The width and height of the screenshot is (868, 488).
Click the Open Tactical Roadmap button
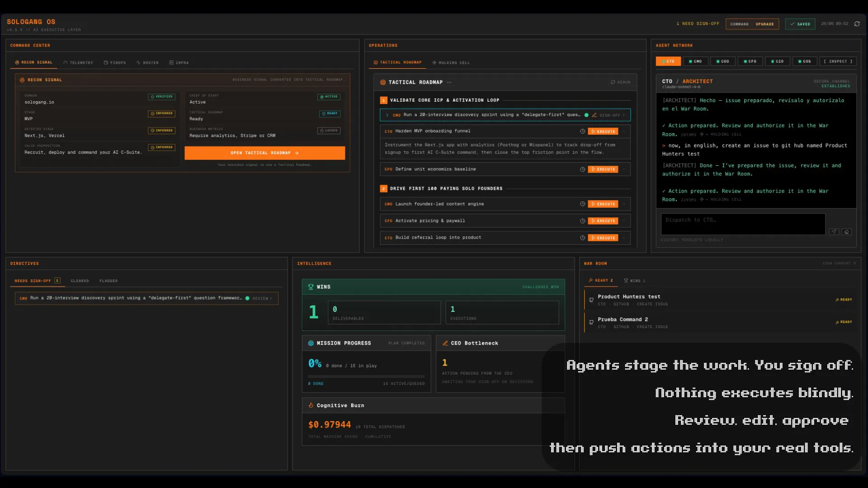[264, 153]
